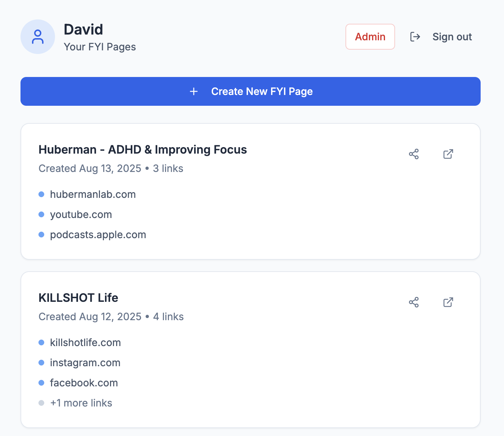
Task: Click the David username heading
Action: point(83,29)
